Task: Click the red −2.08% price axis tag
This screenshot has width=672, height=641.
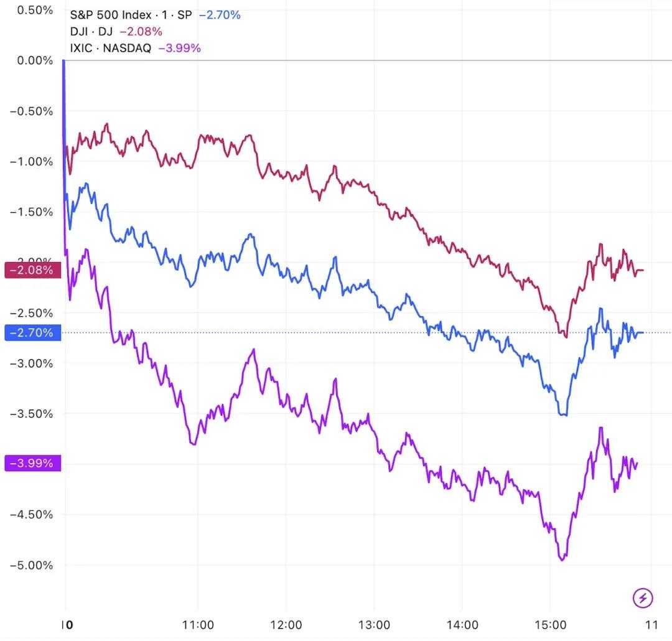Action: 33,270
